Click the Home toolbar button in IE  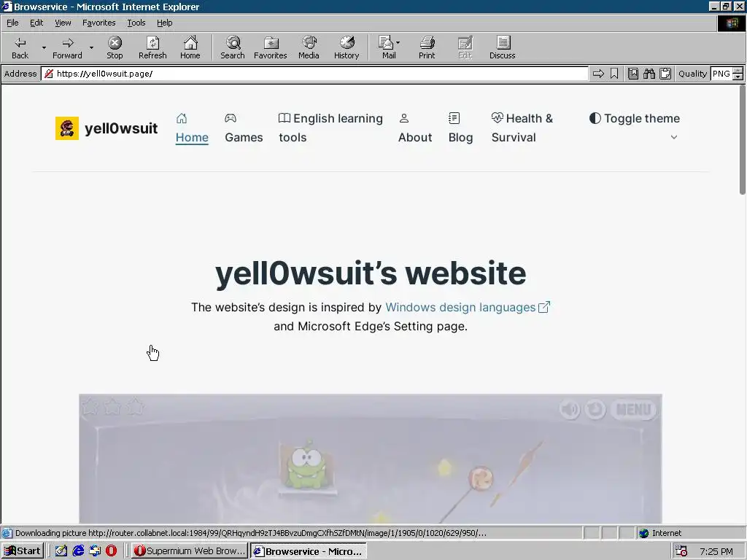coord(190,47)
